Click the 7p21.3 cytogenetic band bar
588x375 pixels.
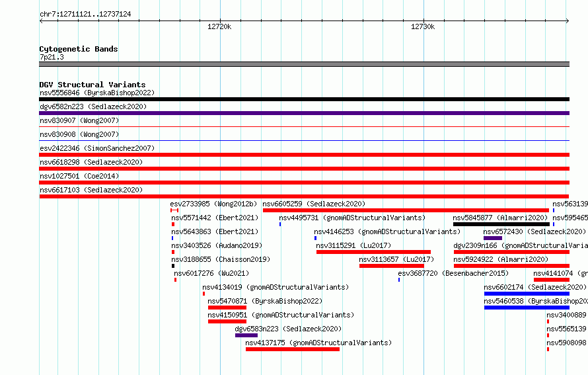[x=304, y=64]
